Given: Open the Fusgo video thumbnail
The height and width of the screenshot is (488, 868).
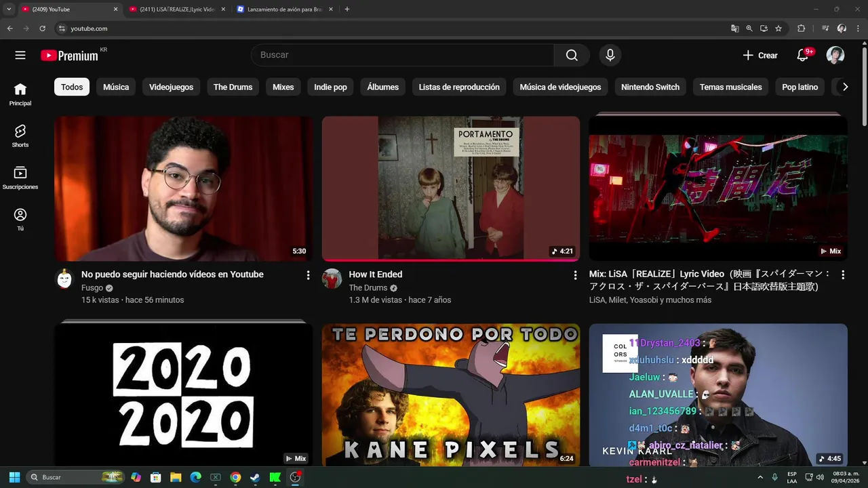Looking at the screenshot, I should coord(183,188).
